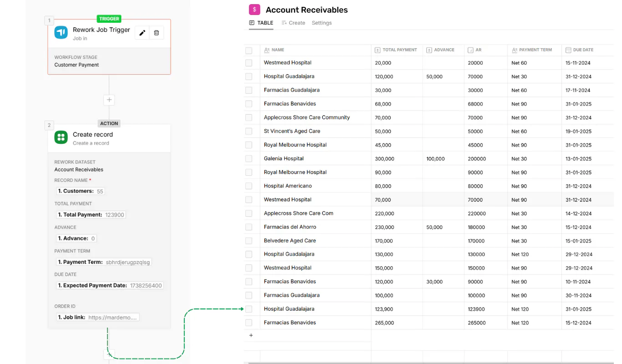Click the Expected Payment Date mapped field
Viewport: 622px width, 364px height.
109,286
